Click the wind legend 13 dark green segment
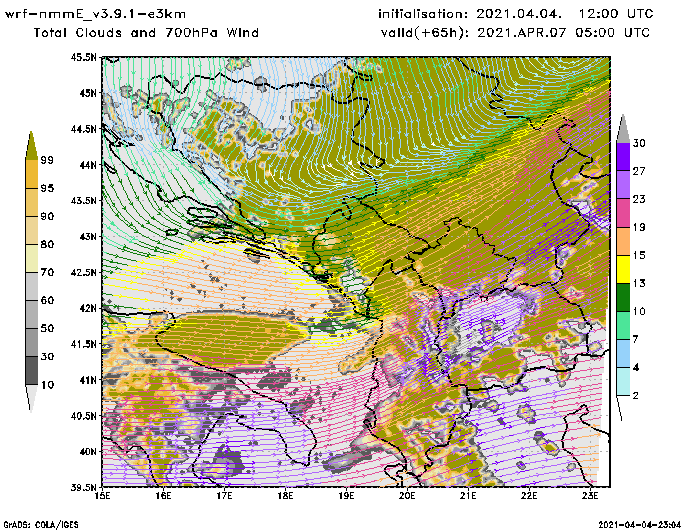 pos(623,297)
